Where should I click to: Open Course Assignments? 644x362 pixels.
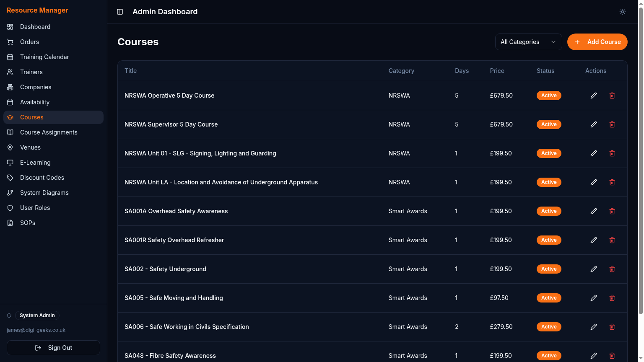[53, 132]
